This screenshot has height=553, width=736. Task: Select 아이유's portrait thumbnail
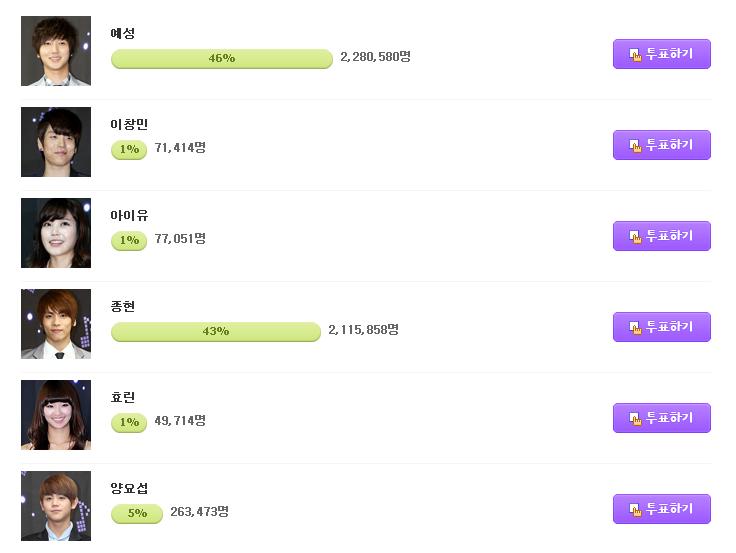pos(56,233)
